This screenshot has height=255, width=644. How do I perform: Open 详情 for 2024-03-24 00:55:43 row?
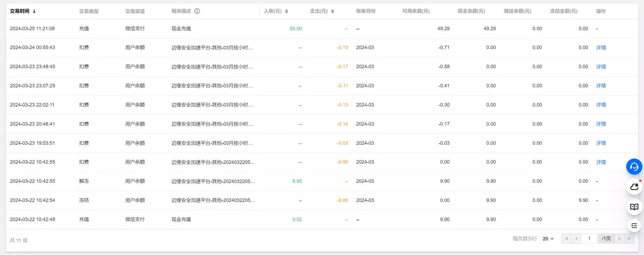click(601, 48)
